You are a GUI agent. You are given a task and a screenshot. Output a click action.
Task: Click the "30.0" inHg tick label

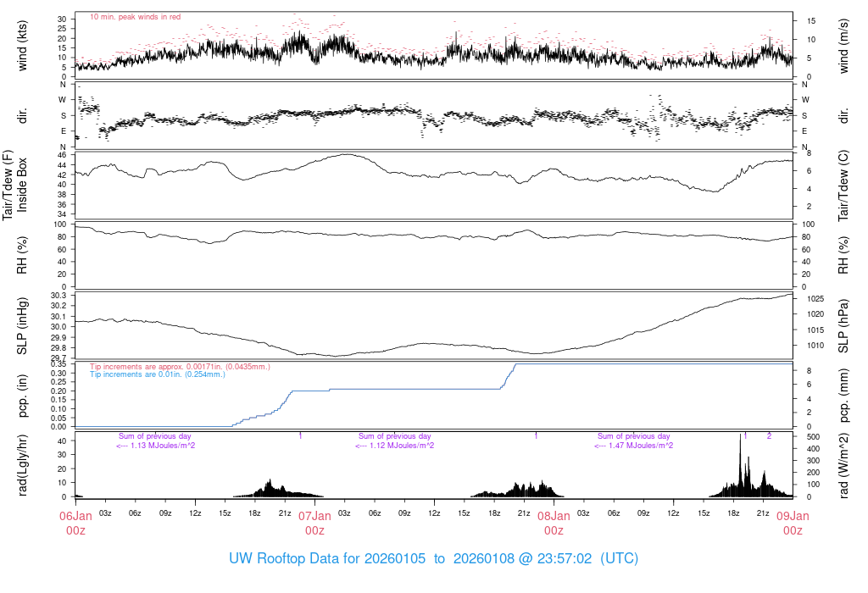coord(58,327)
